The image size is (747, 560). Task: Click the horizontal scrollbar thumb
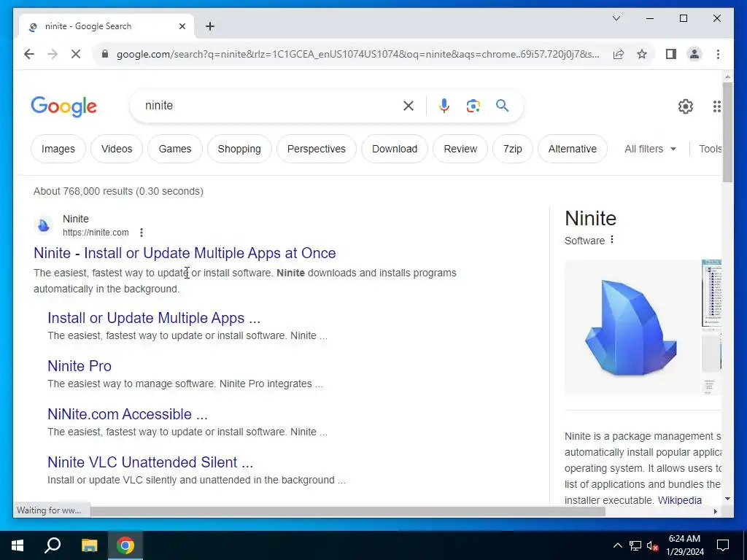point(348,511)
